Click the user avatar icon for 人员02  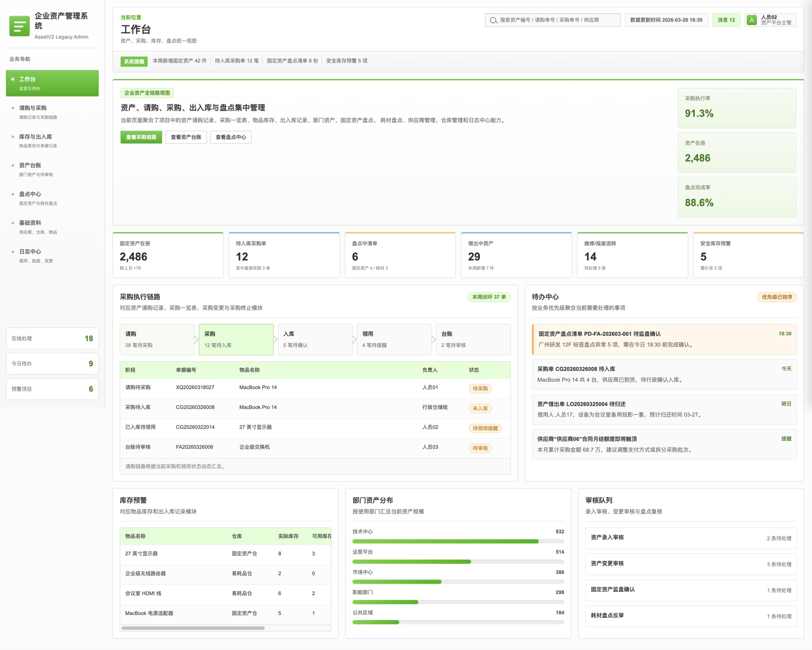(752, 20)
